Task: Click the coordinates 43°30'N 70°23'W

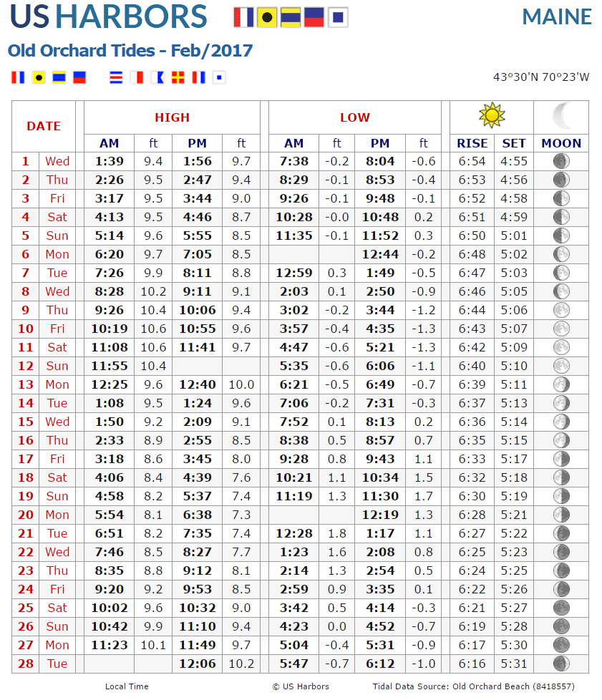Action: click(541, 77)
